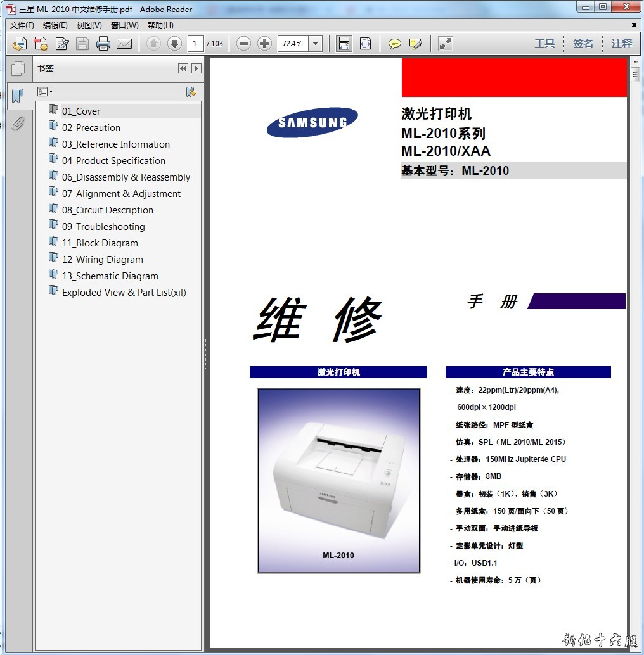This screenshot has height=655, width=644.
Task: Open the 注释 comment pane
Action: click(x=622, y=44)
